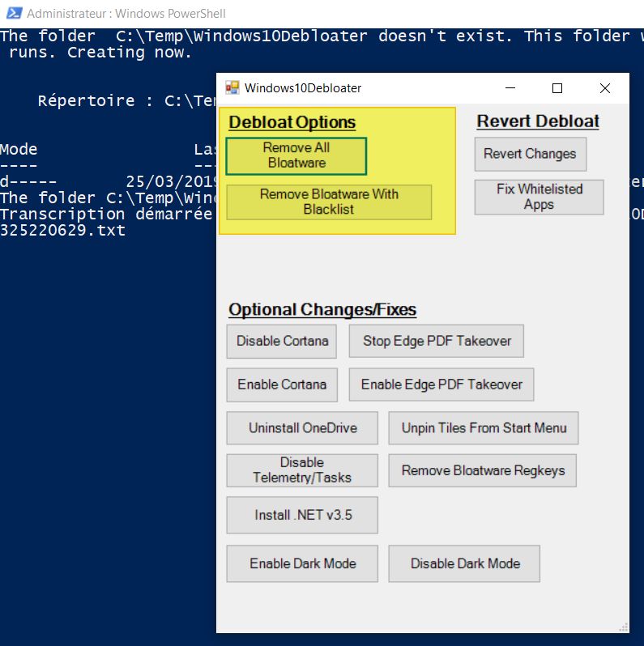
Task: Minimize the Windows10Debloater window
Action: tap(510, 88)
